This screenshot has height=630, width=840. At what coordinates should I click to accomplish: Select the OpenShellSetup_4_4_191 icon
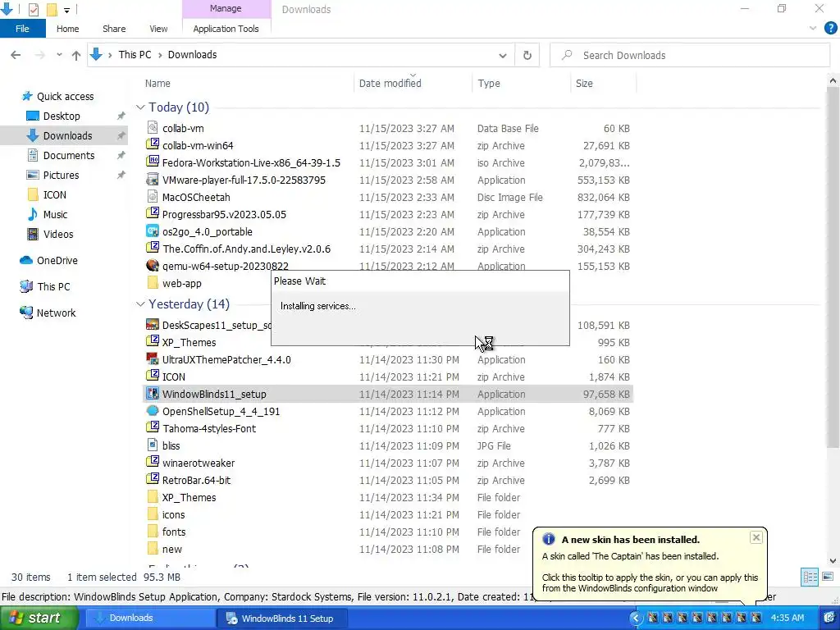pos(153,411)
